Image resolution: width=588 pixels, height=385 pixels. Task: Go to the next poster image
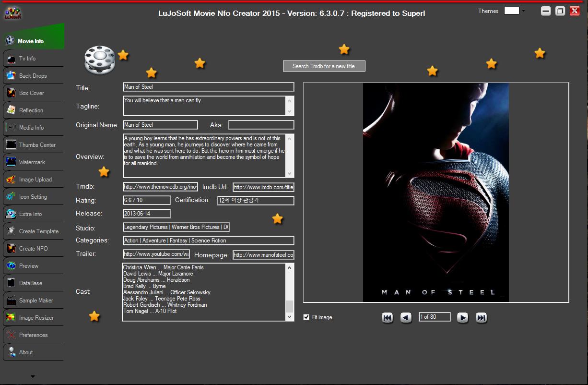(462, 317)
